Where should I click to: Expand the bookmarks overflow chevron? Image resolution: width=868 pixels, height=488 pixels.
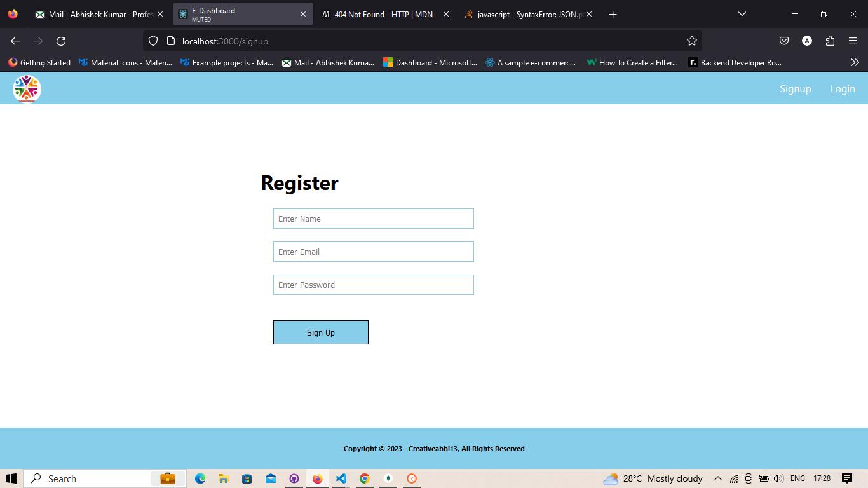coord(855,62)
